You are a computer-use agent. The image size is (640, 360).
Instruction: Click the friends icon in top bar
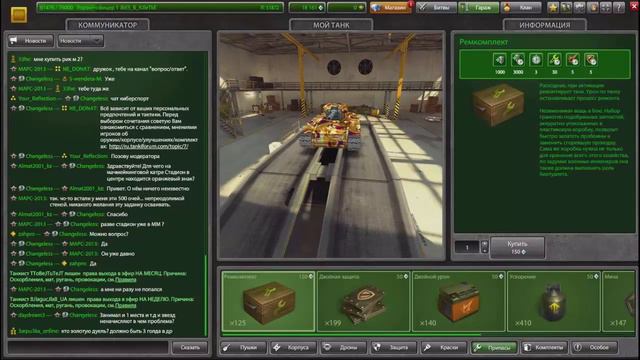point(566,7)
